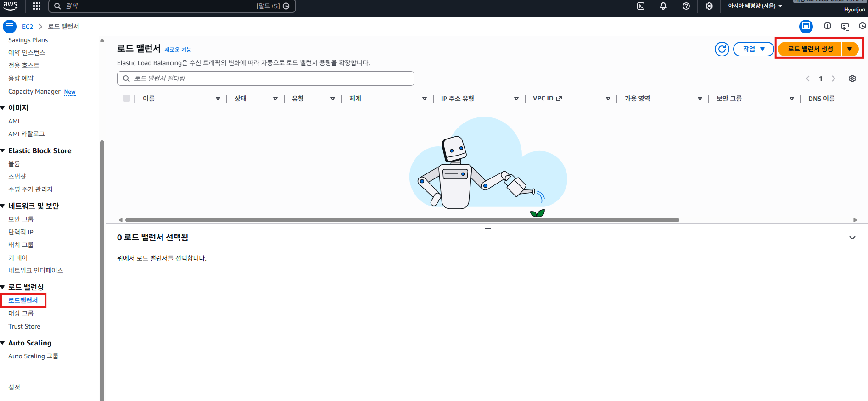Follow the EC2 breadcrumb link

pyautogui.click(x=28, y=27)
